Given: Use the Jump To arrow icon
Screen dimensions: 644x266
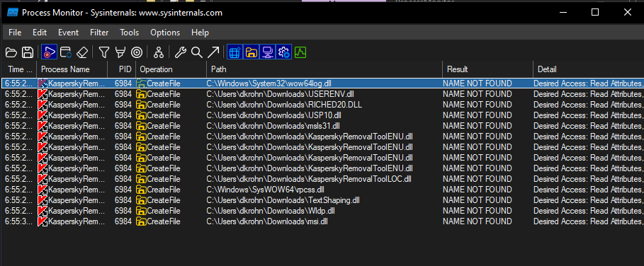Looking at the screenshot, I should pyautogui.click(x=213, y=52).
